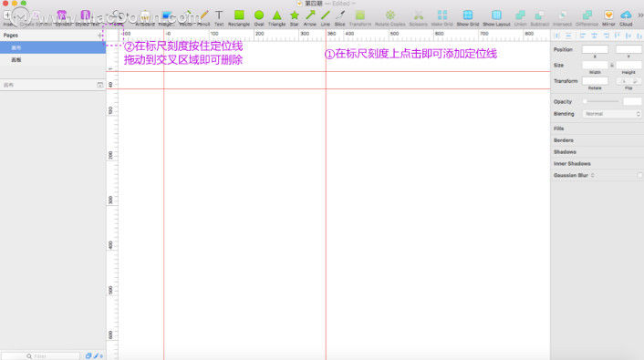The image size is (644, 360).
Task: Select the Image tool
Action: [x=166, y=18]
